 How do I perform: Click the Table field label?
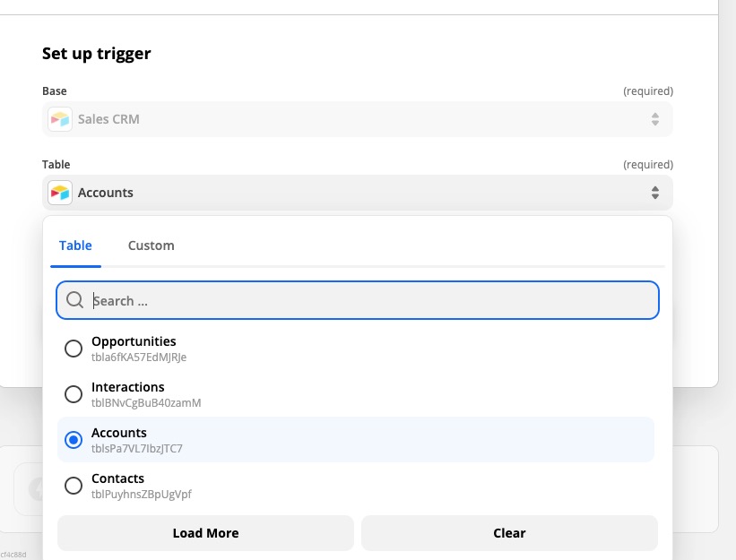point(56,165)
